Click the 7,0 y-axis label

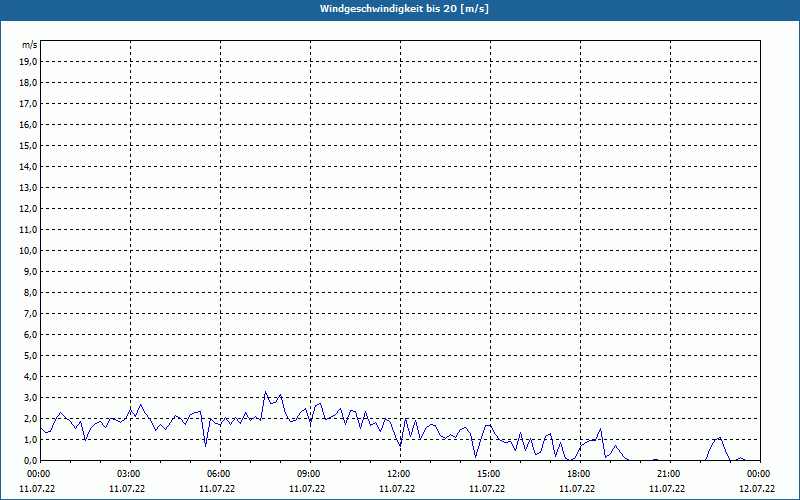tap(31, 313)
